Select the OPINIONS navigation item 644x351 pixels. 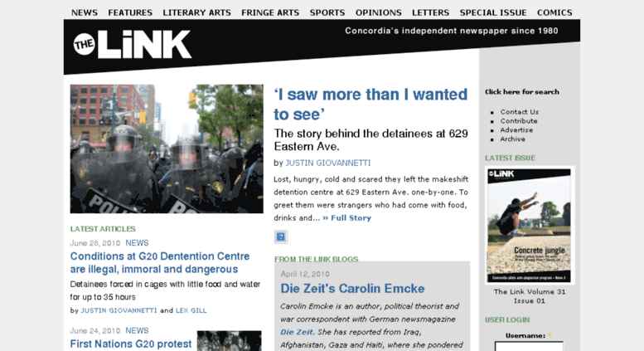379,12
